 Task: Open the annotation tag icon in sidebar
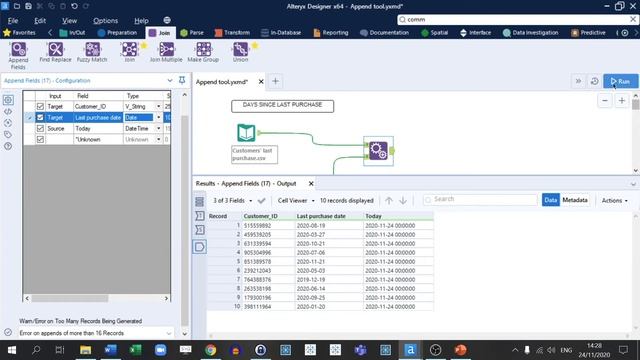point(8,134)
